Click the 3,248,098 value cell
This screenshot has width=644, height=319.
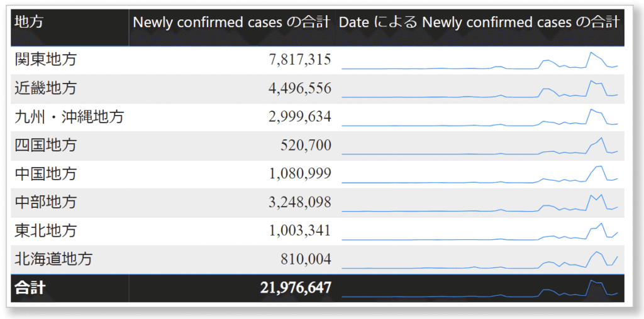coord(299,202)
